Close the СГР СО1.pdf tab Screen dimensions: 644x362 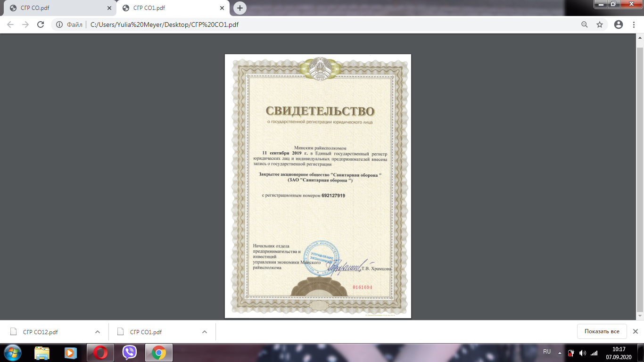[x=222, y=8]
